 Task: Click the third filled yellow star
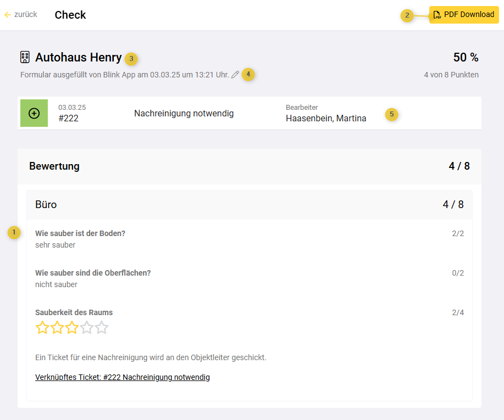click(72, 328)
